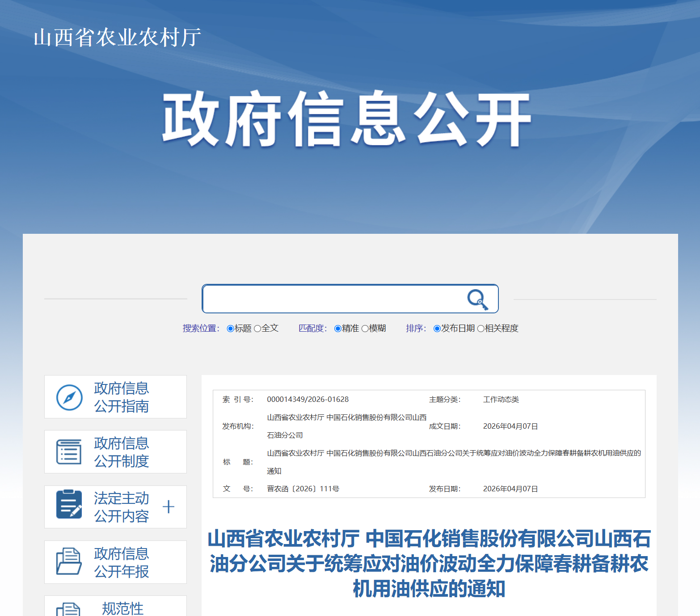Click the document icon beside 规范性
This screenshot has width=700, height=616.
(x=68, y=609)
